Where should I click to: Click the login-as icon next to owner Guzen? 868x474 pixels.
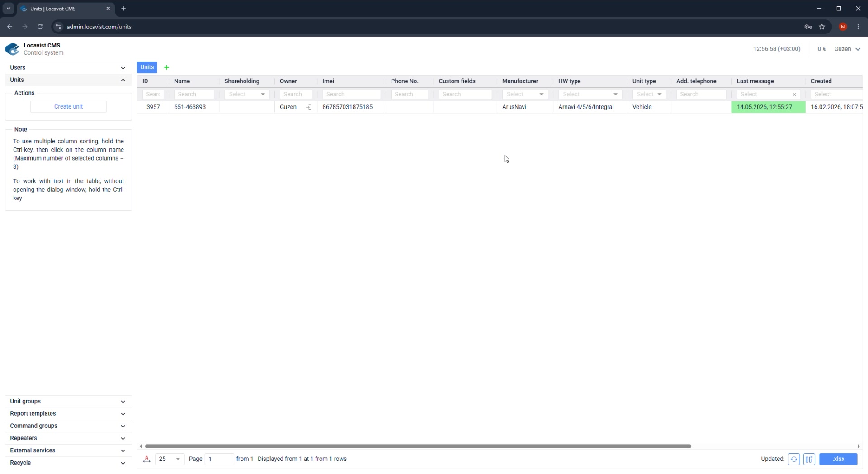click(309, 107)
